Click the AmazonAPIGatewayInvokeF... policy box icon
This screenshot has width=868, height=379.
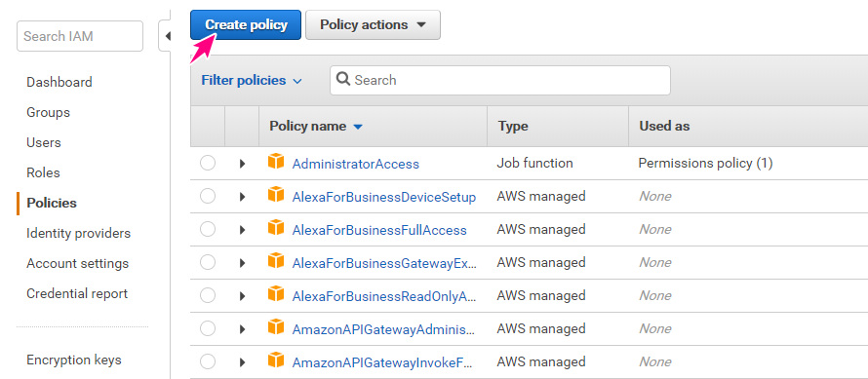276,360
